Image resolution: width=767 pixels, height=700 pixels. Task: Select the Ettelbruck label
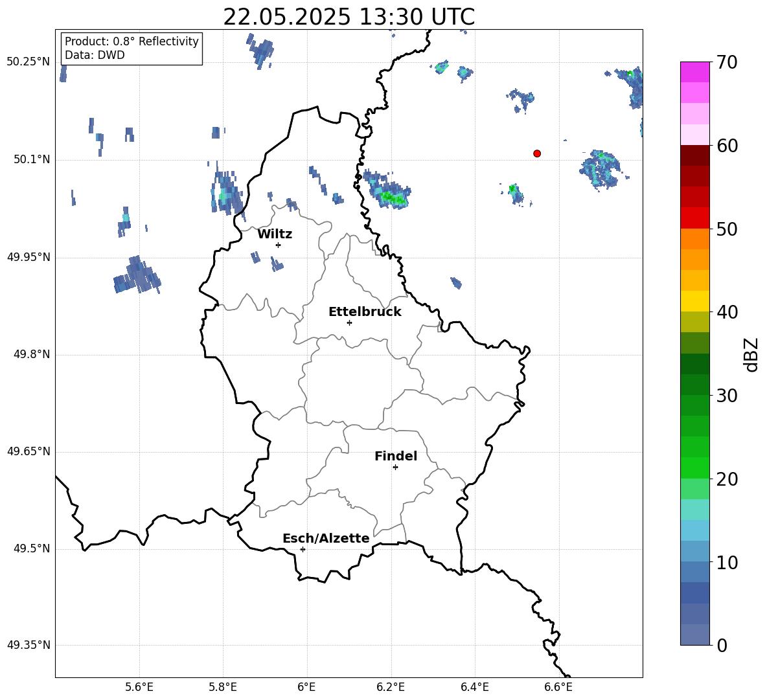pos(365,312)
